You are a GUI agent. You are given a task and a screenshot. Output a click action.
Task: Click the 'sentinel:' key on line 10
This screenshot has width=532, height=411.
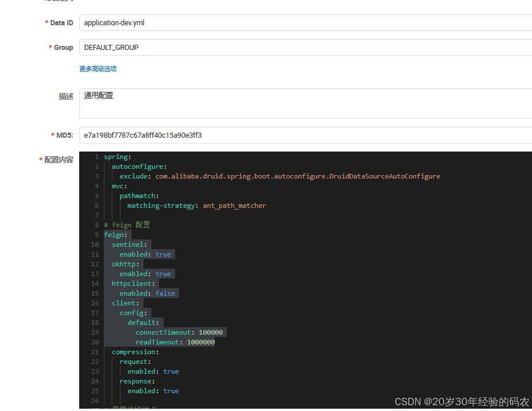click(129, 245)
